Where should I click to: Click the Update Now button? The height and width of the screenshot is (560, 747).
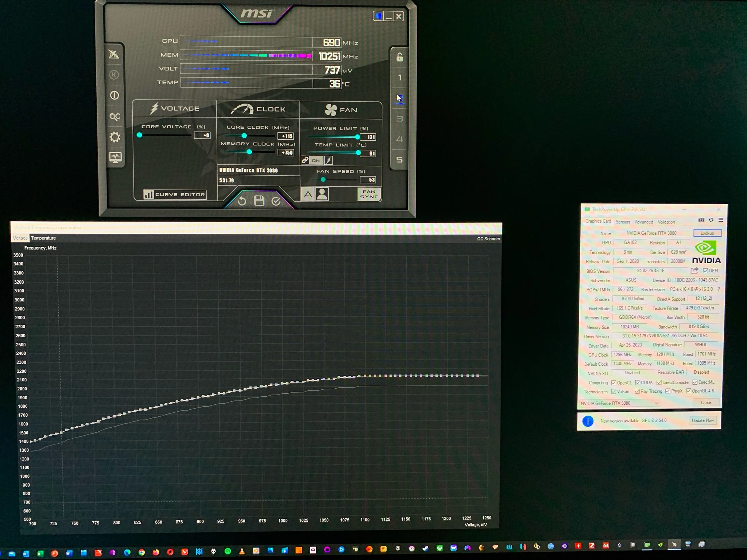click(703, 420)
